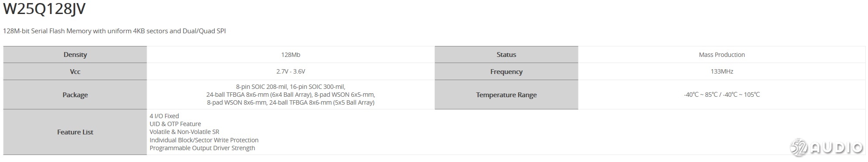Click the 52 Audio watermark logo
The image size is (868, 162).
click(827, 148)
